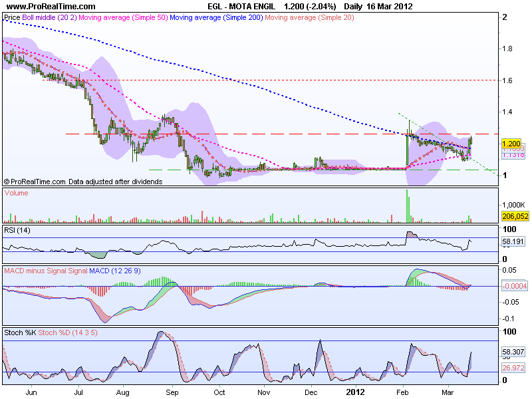Select the EGL - MOTA ENGIL ticker title
The width and height of the screenshot is (532, 399).
[241, 6]
